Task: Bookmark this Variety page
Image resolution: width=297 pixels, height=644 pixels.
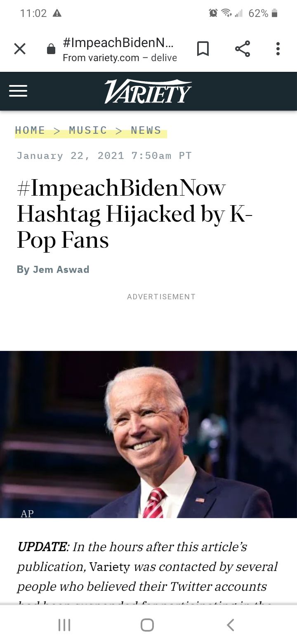Action: click(203, 49)
